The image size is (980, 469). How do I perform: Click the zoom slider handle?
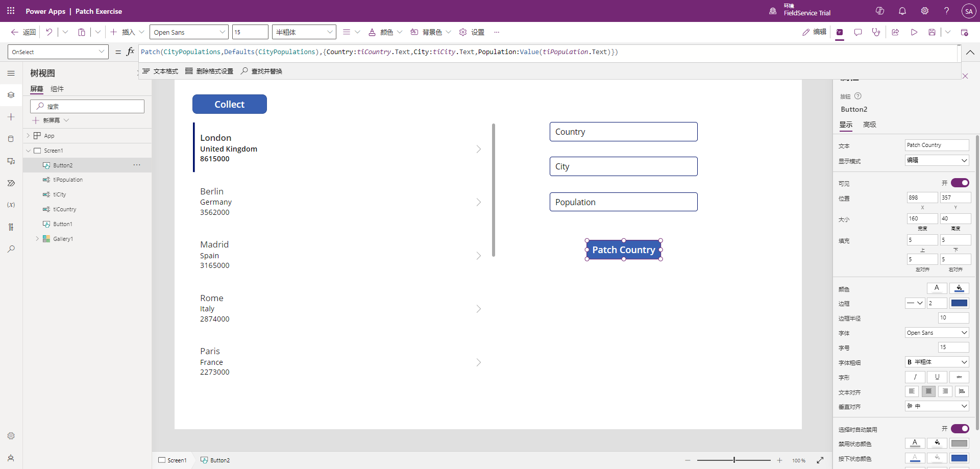click(734, 460)
